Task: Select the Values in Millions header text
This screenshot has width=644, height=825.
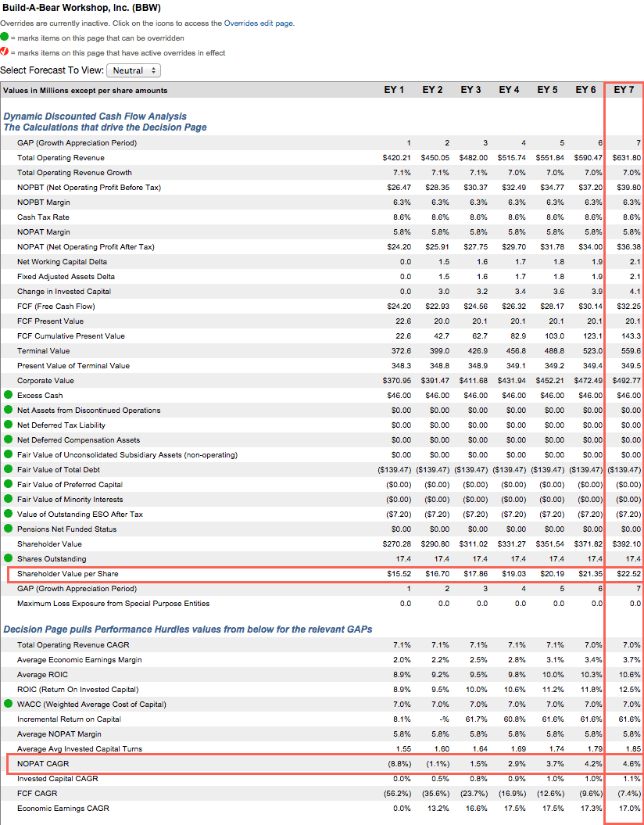Action: (85, 91)
